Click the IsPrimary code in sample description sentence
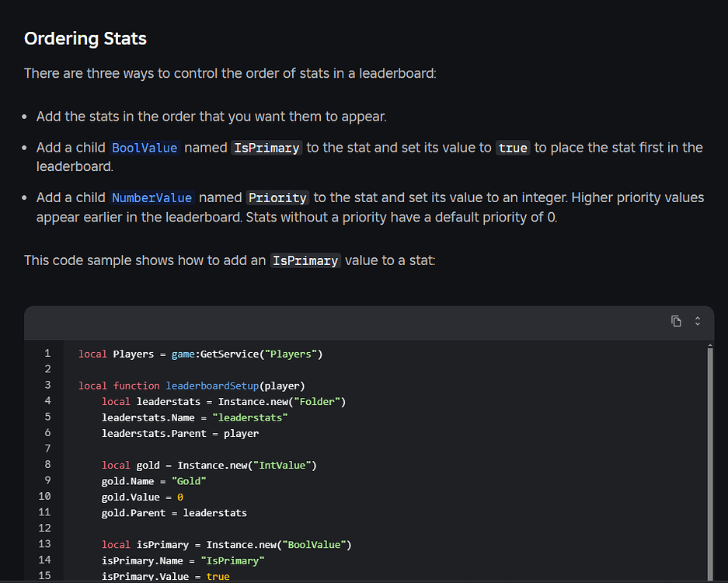This screenshot has width=728, height=583. [x=305, y=261]
